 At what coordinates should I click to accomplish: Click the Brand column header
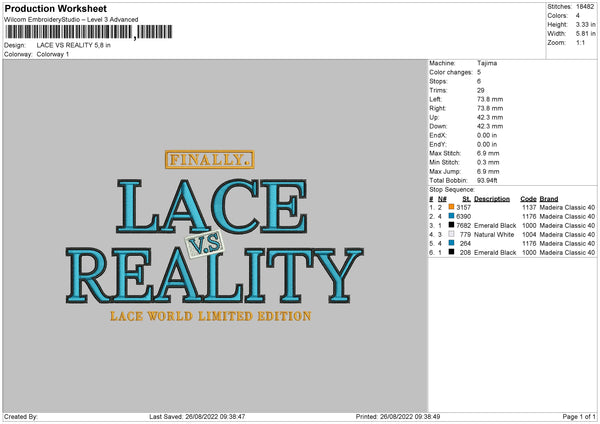549,199
